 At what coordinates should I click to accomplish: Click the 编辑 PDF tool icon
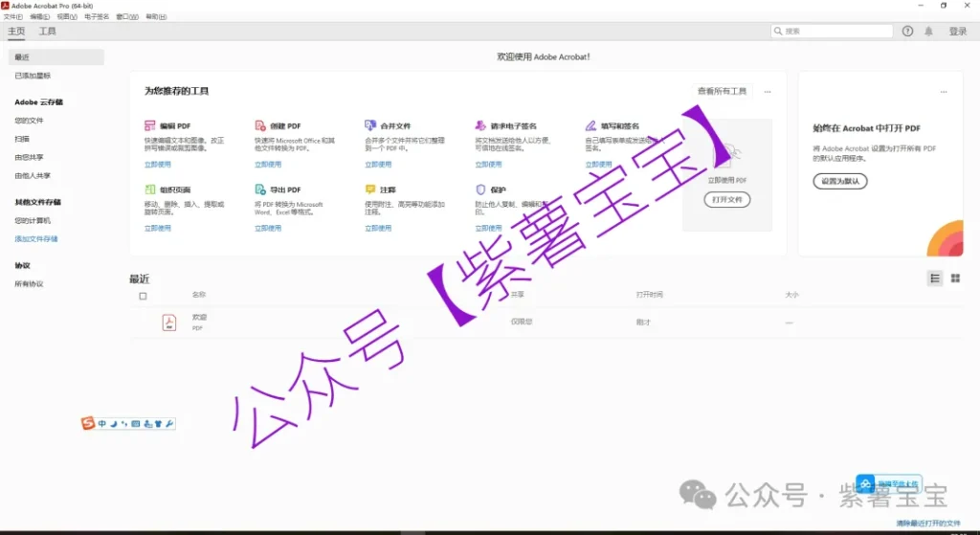150,126
